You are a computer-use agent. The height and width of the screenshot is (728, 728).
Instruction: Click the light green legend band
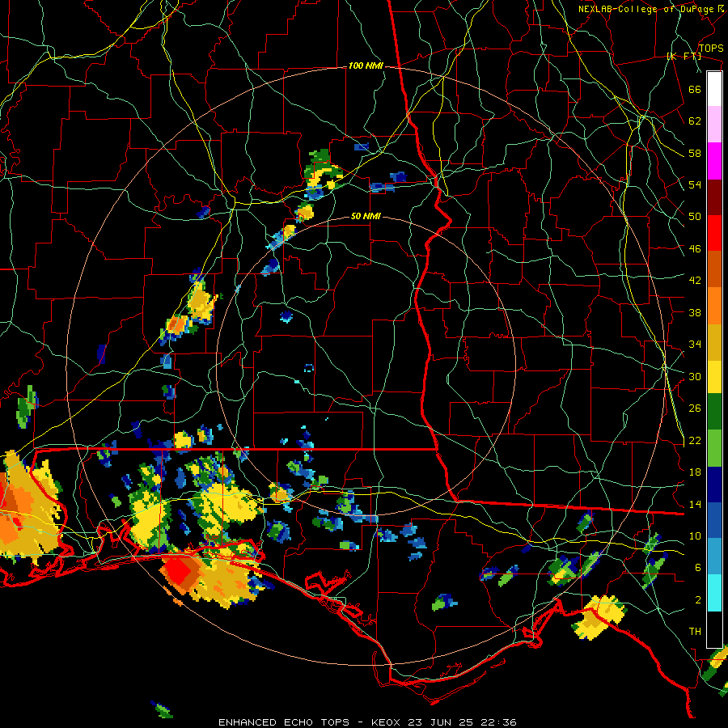tap(714, 448)
